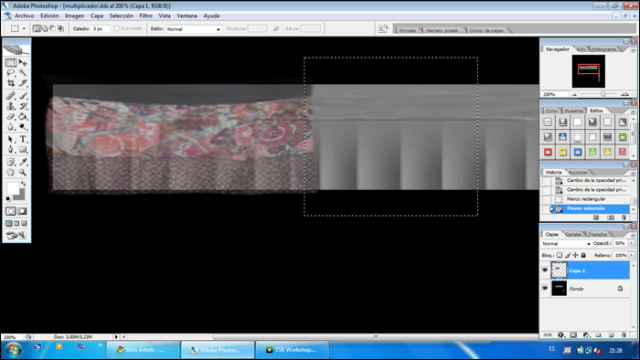Select the Hand tool
Image resolution: width=640 pixels, height=360 pixels.
[11, 172]
